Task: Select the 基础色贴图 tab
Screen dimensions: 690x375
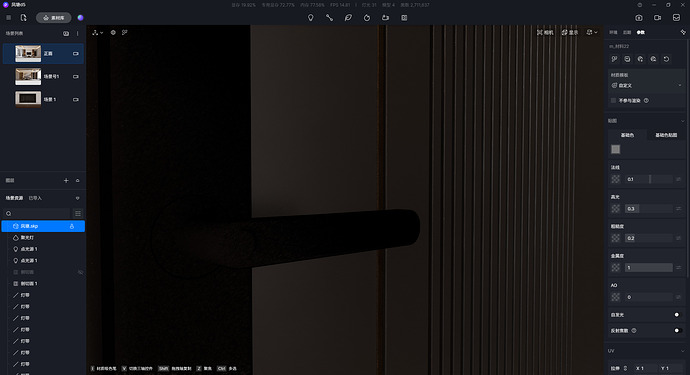Action: [666, 135]
